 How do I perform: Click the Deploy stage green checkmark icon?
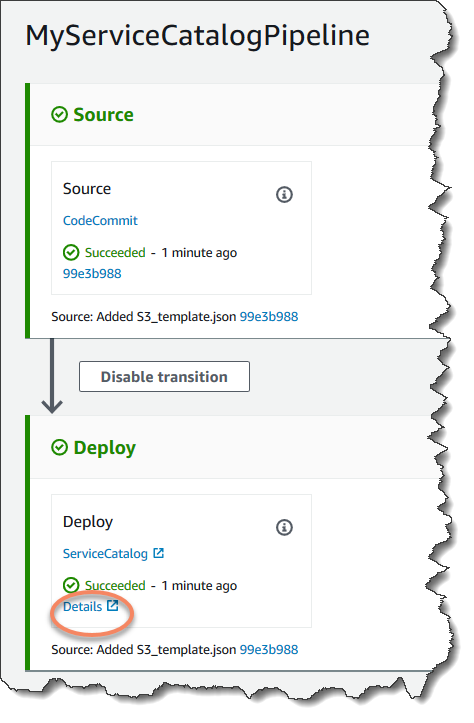click(x=59, y=447)
